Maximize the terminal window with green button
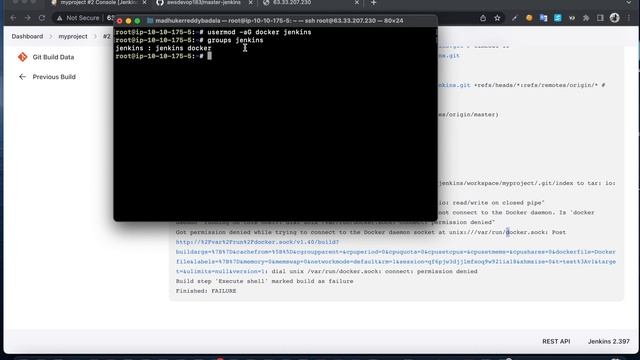Image resolution: width=640 pixels, height=360 pixels. click(138, 21)
